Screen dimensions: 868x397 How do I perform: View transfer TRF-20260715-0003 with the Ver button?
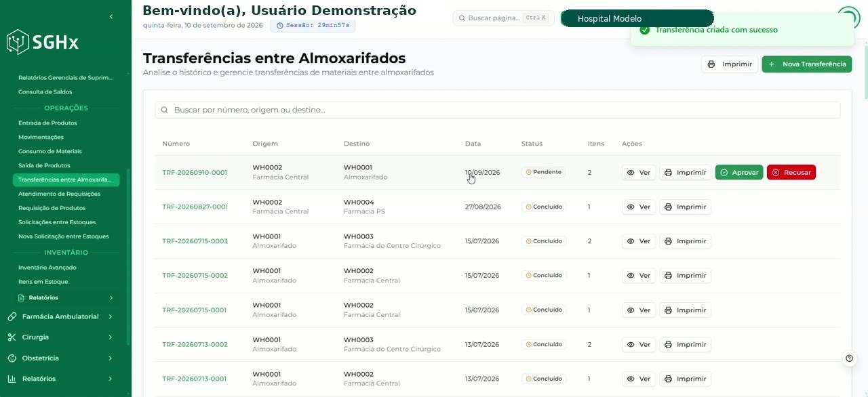pyautogui.click(x=639, y=241)
